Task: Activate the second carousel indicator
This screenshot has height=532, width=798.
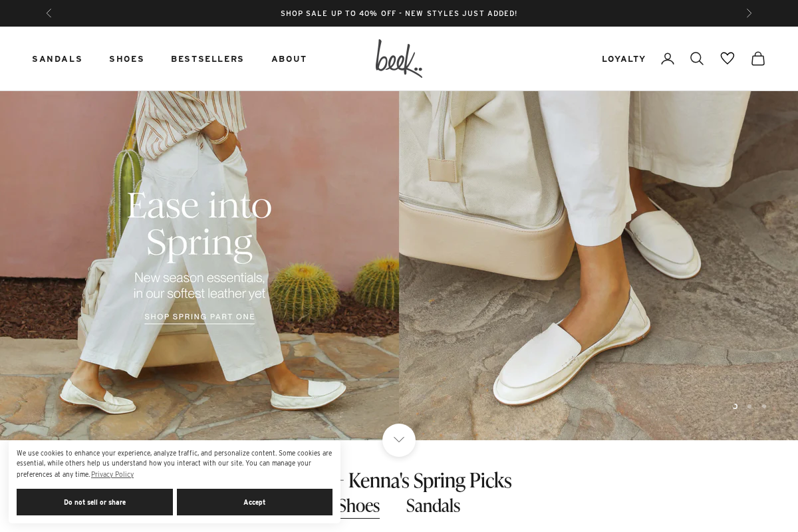Action: (x=749, y=406)
